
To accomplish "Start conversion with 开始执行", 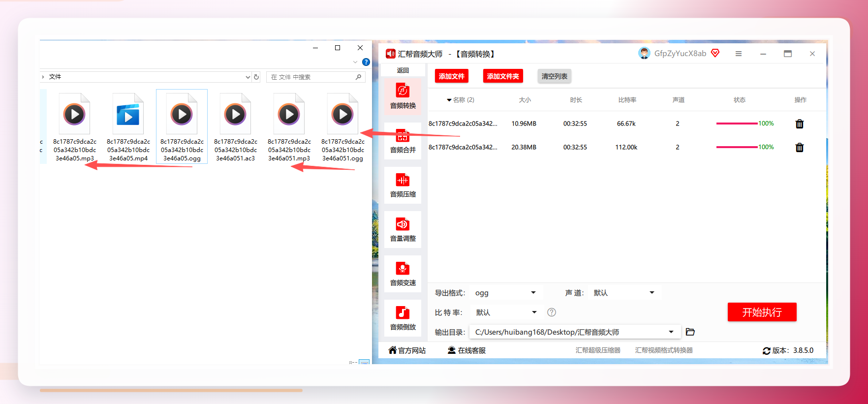I will click(x=762, y=312).
